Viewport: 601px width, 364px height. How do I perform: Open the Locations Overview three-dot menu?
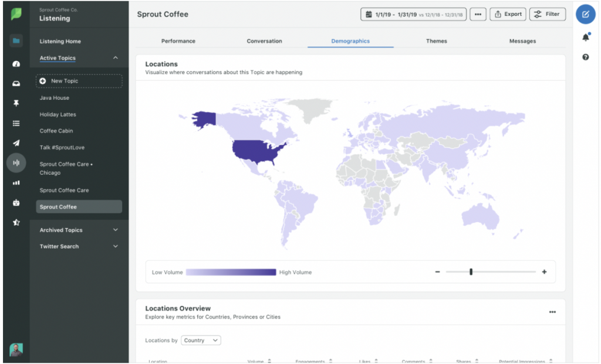click(x=552, y=312)
